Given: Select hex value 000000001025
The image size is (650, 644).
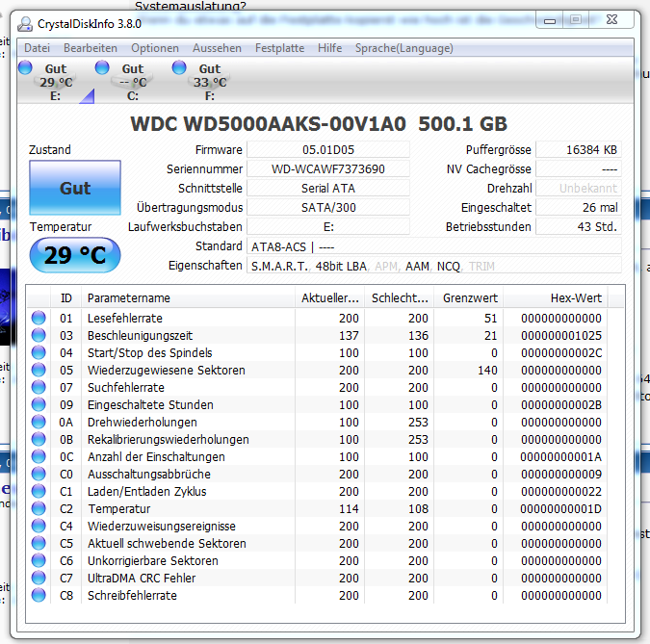Looking at the screenshot, I should [561, 336].
